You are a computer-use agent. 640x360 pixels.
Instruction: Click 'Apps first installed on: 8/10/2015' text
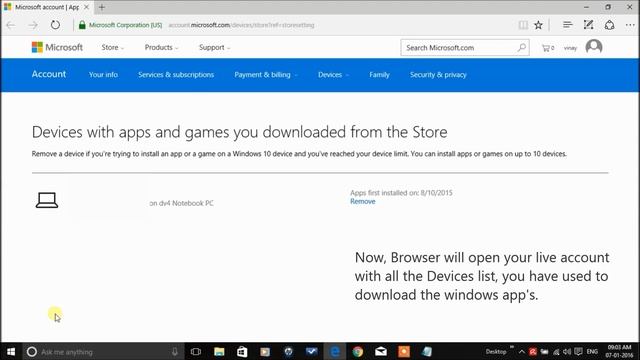tap(401, 193)
